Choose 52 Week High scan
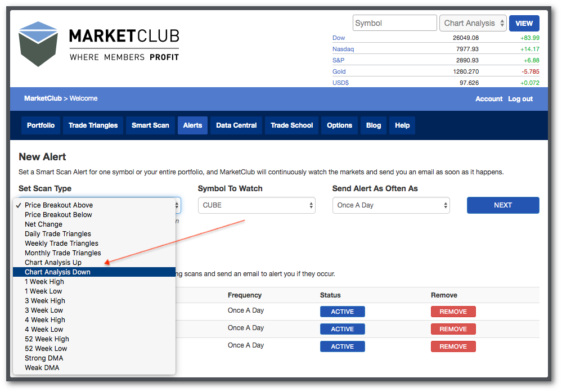This screenshot has height=392, width=562. [x=95, y=339]
